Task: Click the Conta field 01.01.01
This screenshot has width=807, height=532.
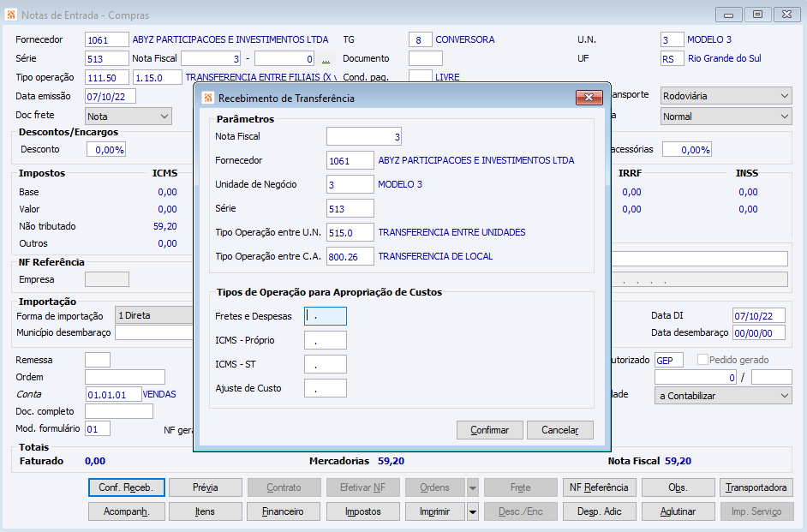Action: [x=113, y=395]
